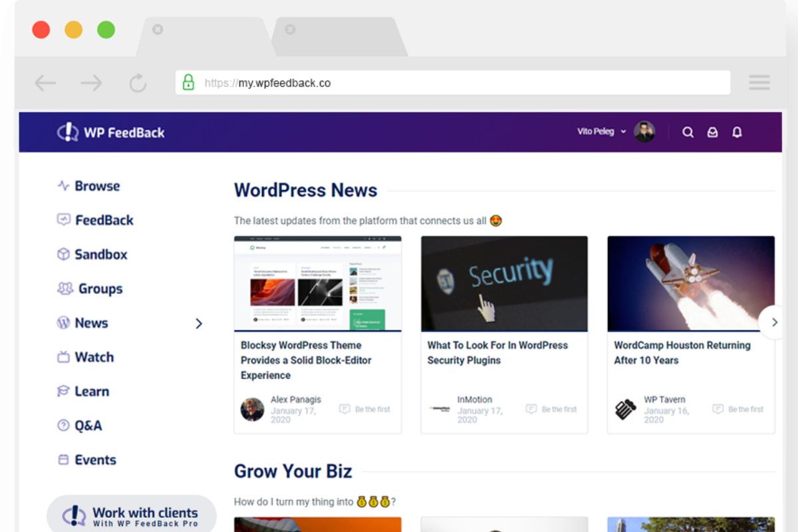The image size is (798, 532).
Task: Click the Q&A question mark icon
Action: click(63, 426)
